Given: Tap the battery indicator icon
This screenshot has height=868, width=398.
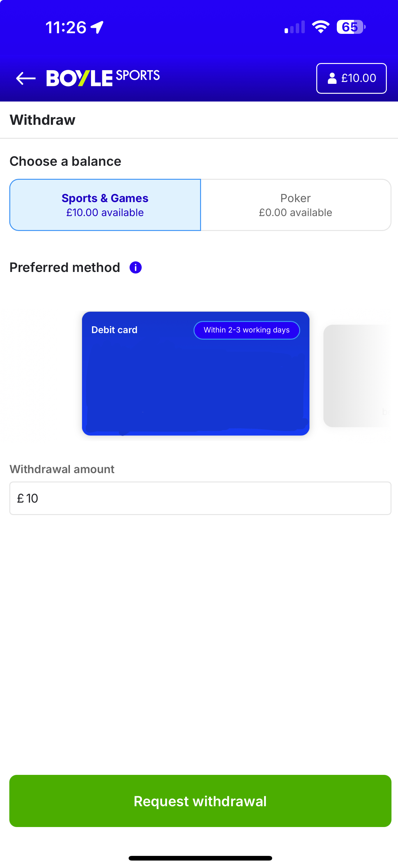Looking at the screenshot, I should click(351, 27).
